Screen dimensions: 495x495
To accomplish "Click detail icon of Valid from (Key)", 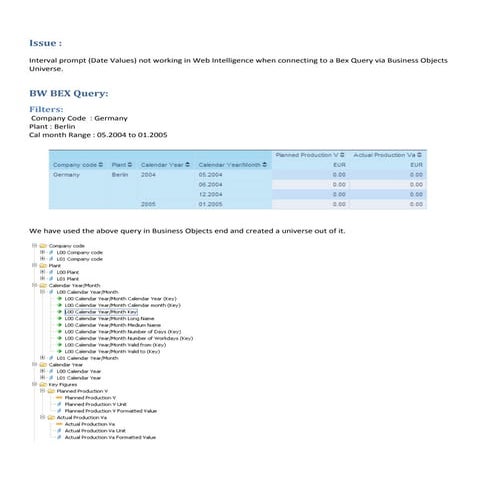I will (59, 345).
